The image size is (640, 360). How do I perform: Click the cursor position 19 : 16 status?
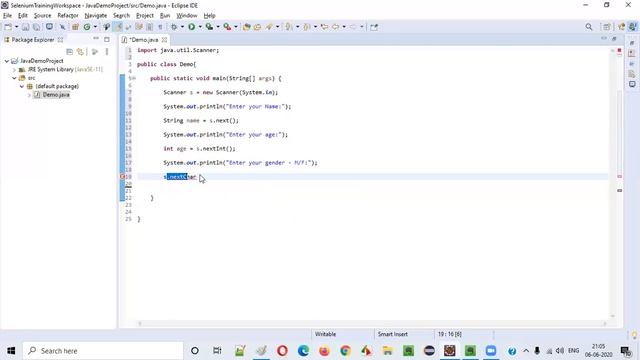tap(449, 334)
